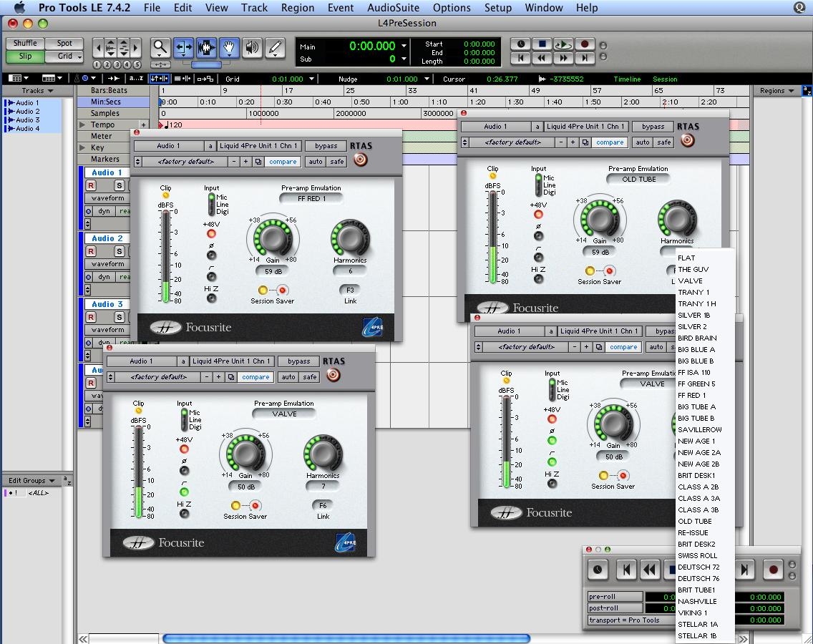Open Spotlight search in menu bar
Viewport: 813px width, 644px height.
point(799,7)
